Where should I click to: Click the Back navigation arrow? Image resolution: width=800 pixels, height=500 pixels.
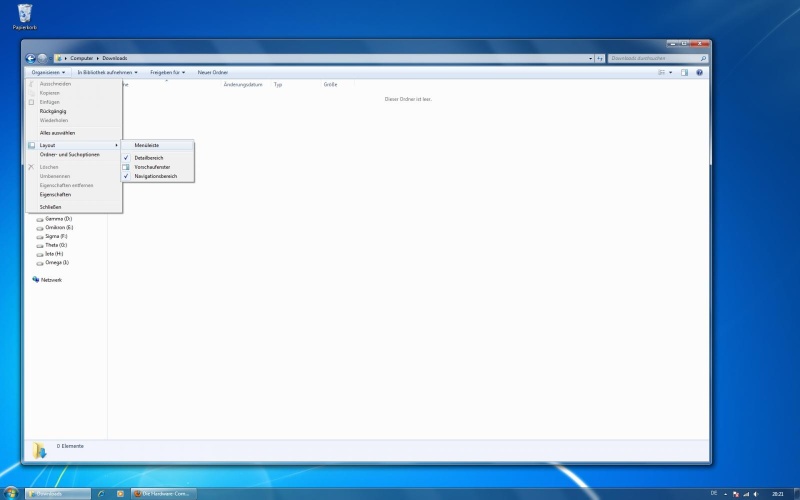pos(30,59)
